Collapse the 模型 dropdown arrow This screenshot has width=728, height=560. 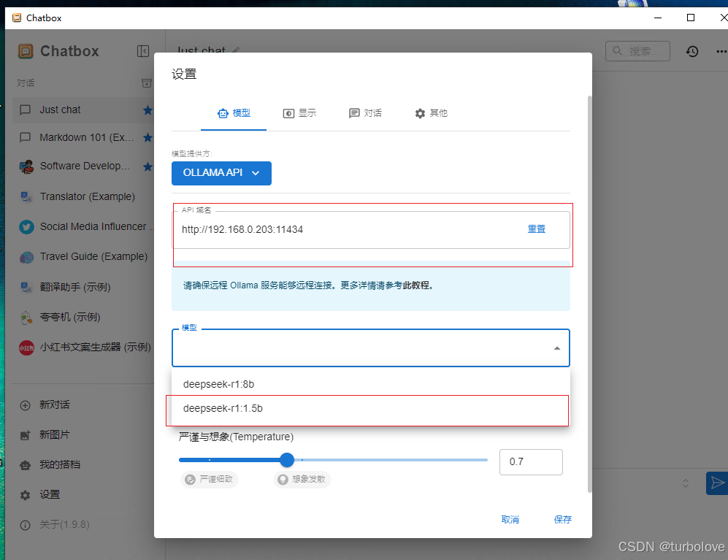(556, 348)
